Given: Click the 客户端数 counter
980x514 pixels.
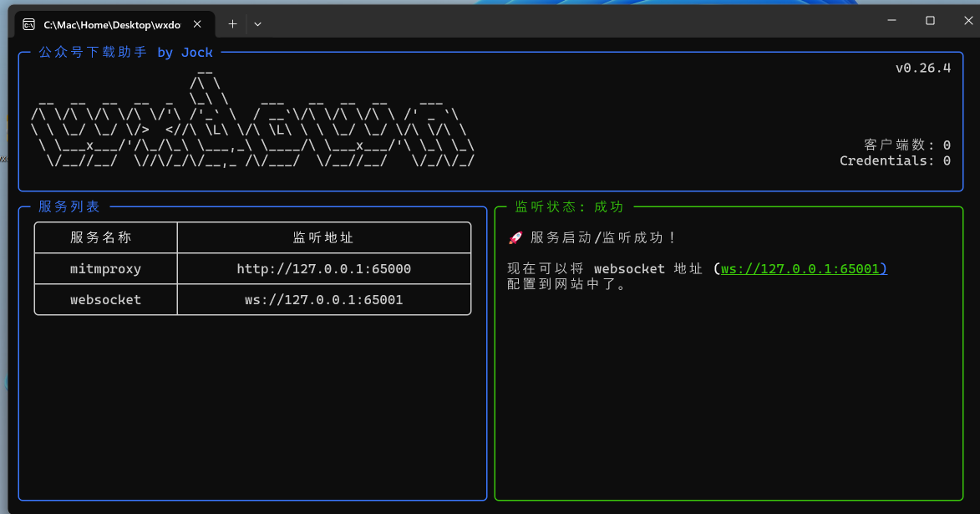Looking at the screenshot, I should (906, 145).
